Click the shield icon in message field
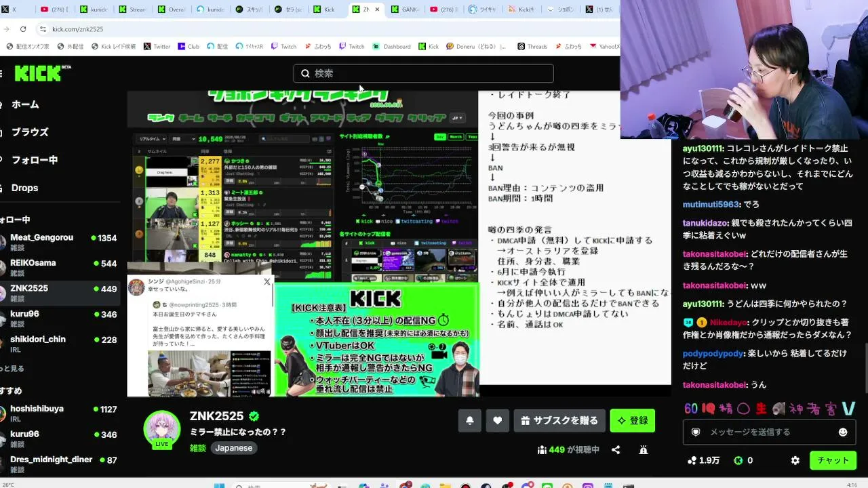The width and height of the screenshot is (868, 488). [x=695, y=432]
